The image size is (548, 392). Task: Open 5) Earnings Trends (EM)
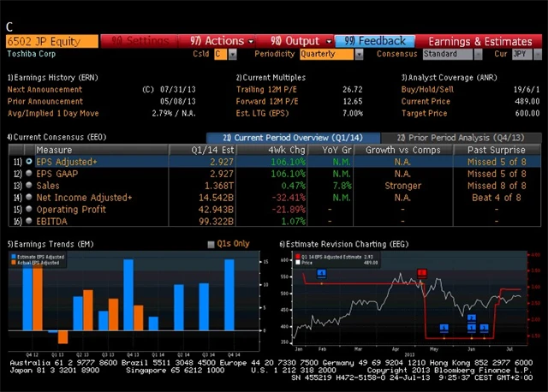pos(51,244)
